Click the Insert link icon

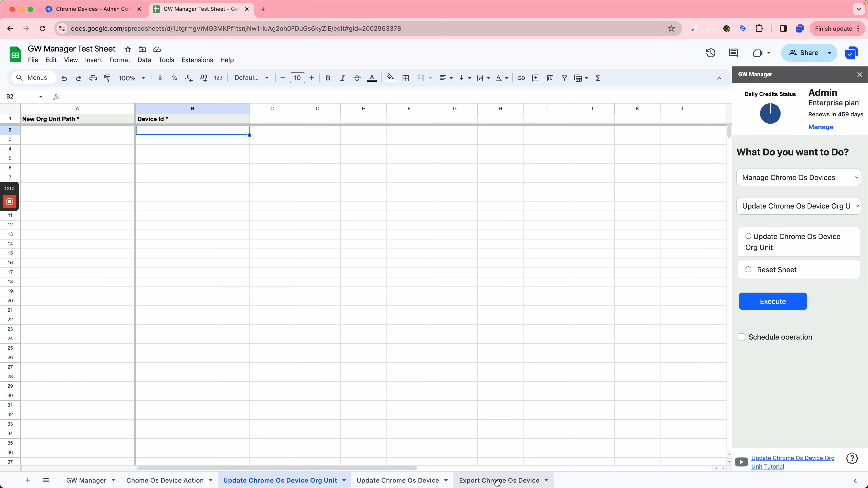point(521,78)
